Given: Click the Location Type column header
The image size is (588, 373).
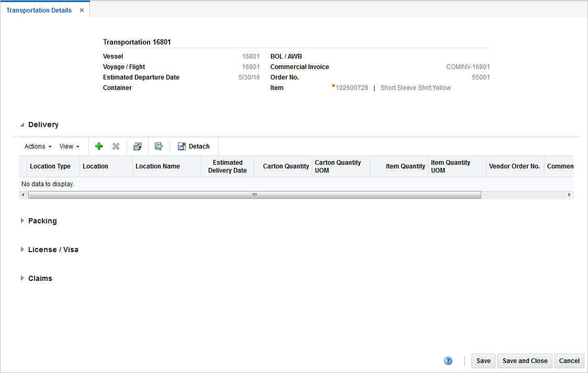Looking at the screenshot, I should (53, 166).
